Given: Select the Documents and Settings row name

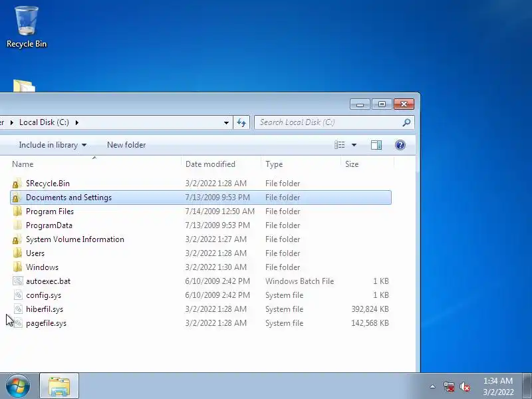Looking at the screenshot, I should point(69,198).
